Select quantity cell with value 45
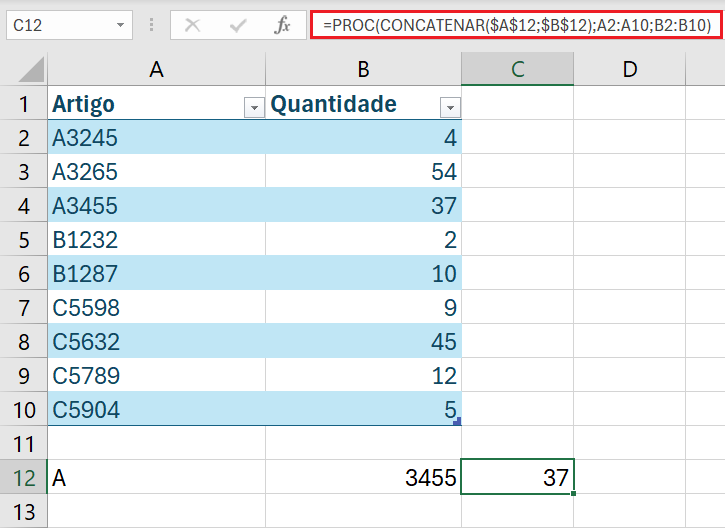Image resolution: width=725 pixels, height=528 pixels. (363, 341)
